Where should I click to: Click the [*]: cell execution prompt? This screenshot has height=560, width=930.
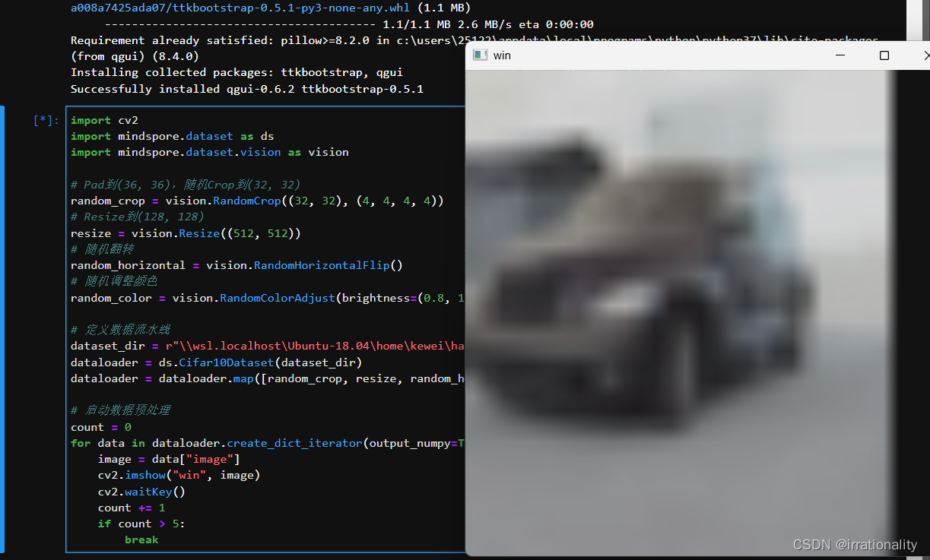(46, 120)
